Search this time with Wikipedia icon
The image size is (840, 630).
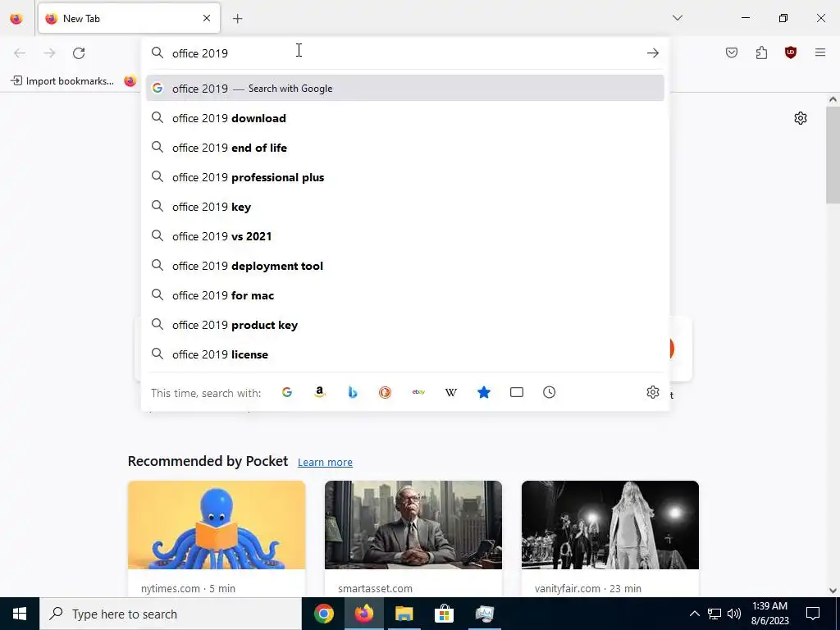click(451, 392)
